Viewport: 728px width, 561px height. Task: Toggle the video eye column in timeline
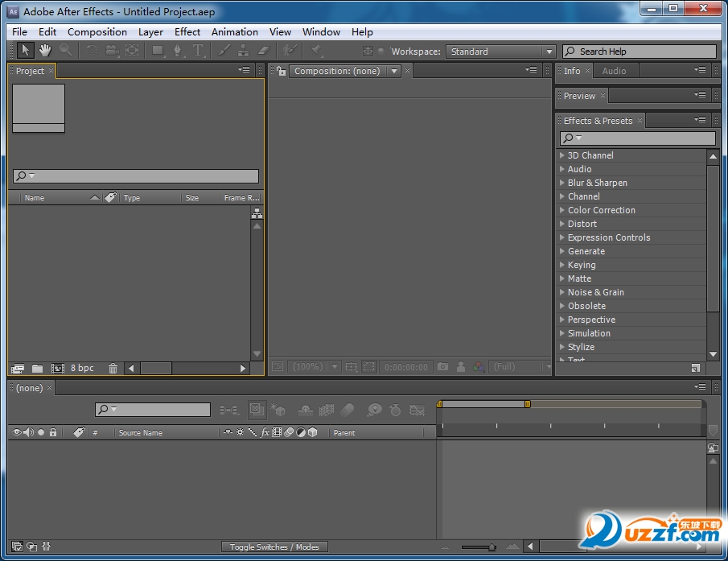tap(17, 432)
